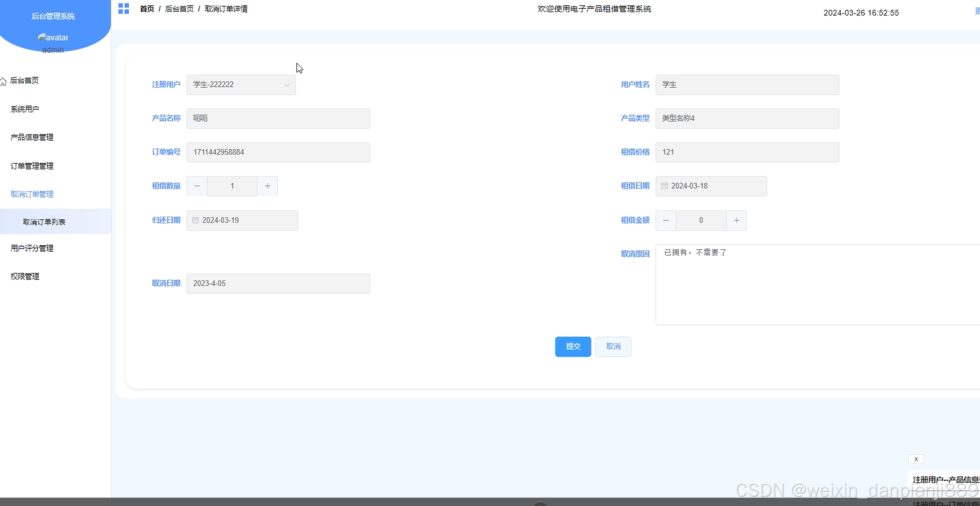Click 后台首页 breadcrumb link
Viewport: 980px width, 506px height.
point(179,9)
